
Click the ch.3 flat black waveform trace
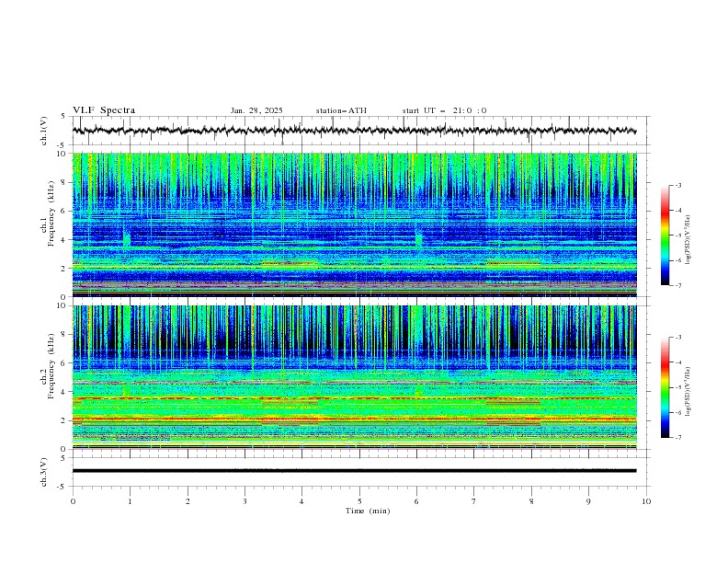coord(354,471)
